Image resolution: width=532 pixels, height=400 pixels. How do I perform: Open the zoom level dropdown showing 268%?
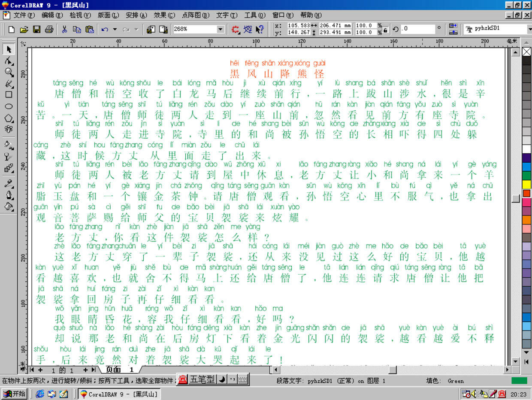pyautogui.click(x=221, y=30)
